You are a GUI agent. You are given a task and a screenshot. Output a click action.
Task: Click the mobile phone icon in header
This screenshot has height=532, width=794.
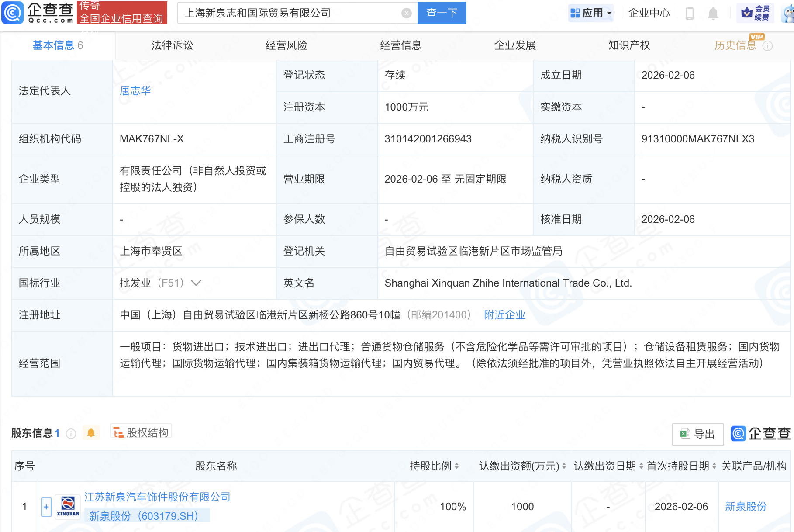[x=690, y=13]
